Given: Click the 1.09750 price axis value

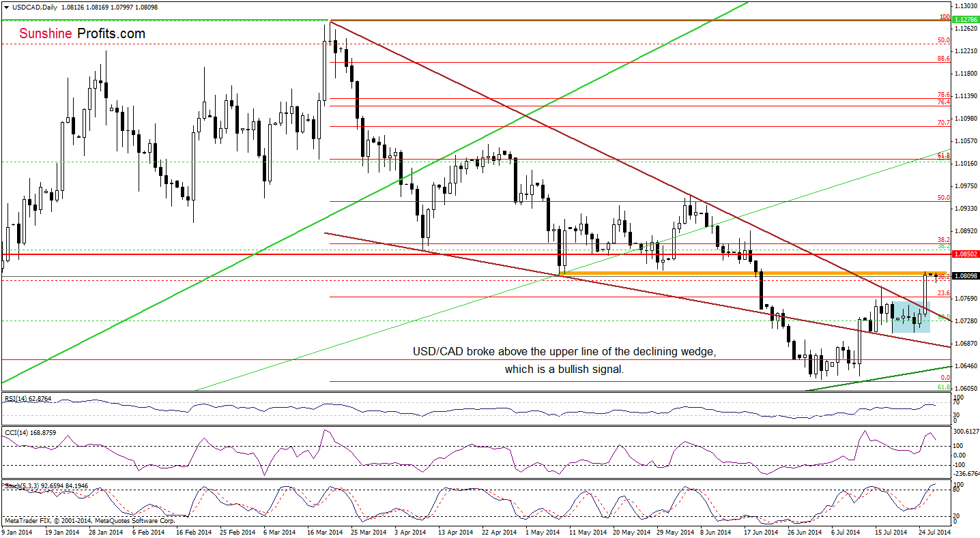Looking at the screenshot, I should pyautogui.click(x=966, y=186).
